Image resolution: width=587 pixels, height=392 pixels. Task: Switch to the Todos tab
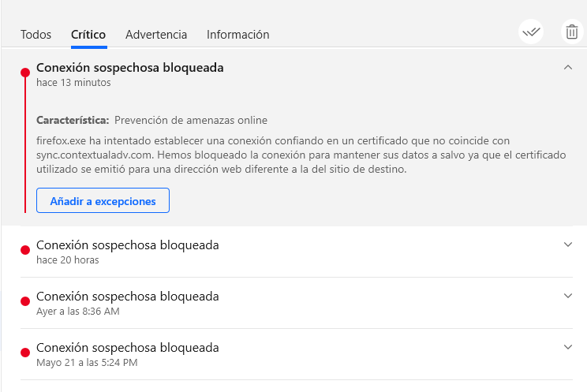point(36,35)
